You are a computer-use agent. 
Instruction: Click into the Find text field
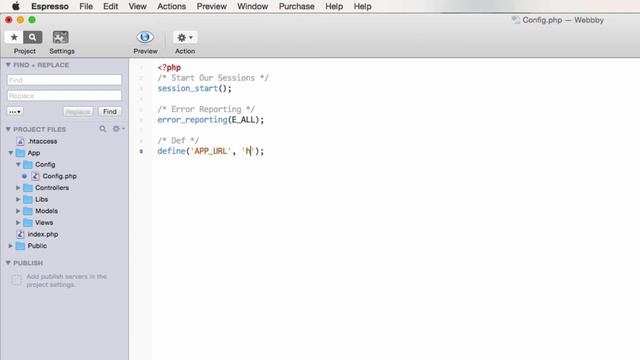(64, 80)
